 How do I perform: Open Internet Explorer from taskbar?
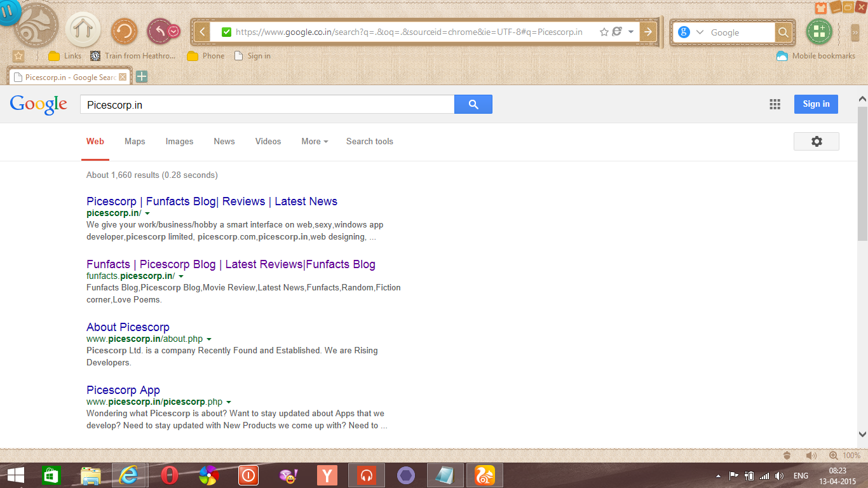129,475
